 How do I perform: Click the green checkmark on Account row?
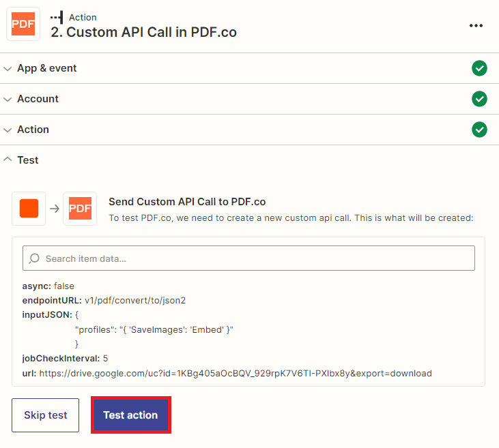pos(479,99)
